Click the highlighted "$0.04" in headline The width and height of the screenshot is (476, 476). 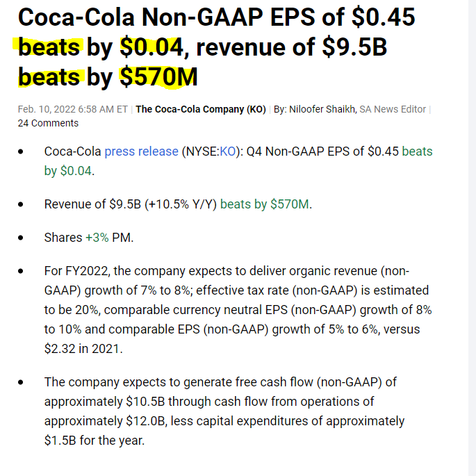click(151, 47)
